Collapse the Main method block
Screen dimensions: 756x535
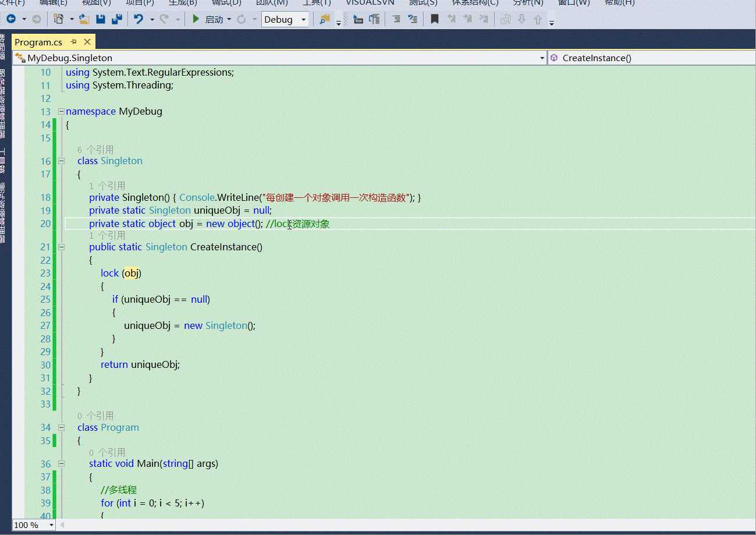61,464
